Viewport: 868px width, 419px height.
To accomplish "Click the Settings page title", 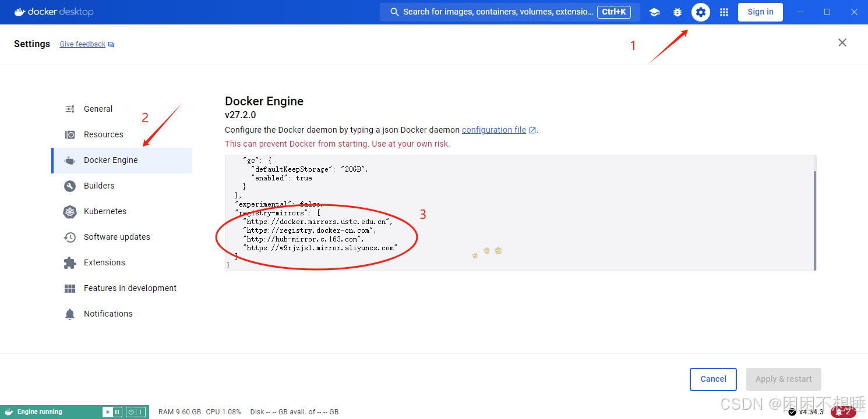I will coord(32,44).
